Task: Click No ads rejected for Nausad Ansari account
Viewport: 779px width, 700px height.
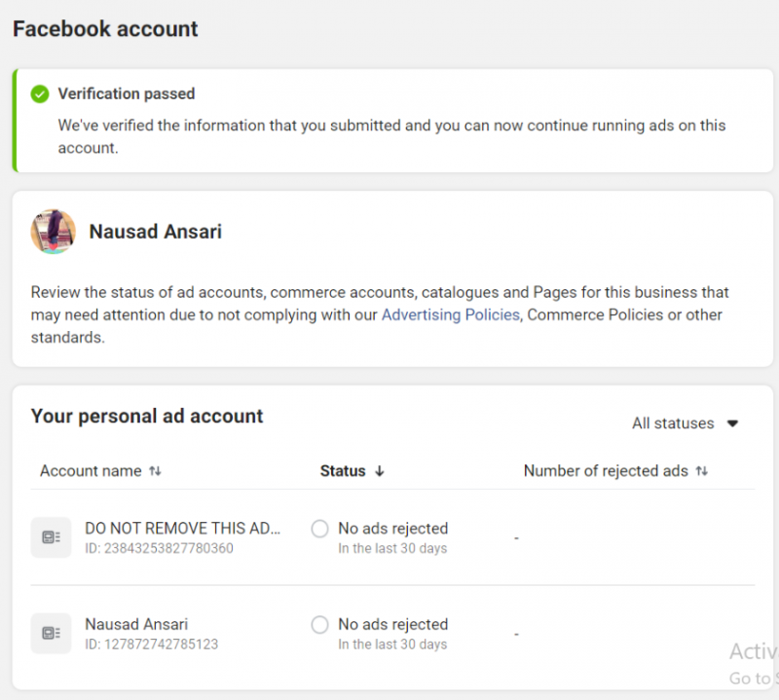Action: pyautogui.click(x=393, y=624)
